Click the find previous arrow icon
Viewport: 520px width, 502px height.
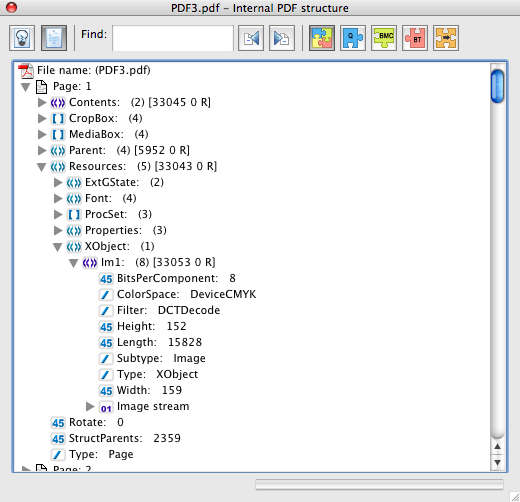251,38
